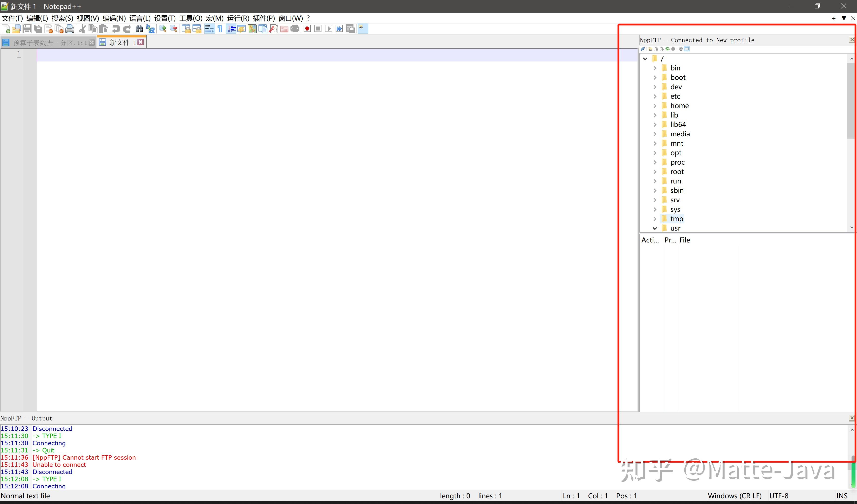Click the NppFTP refresh icon

coord(667,49)
